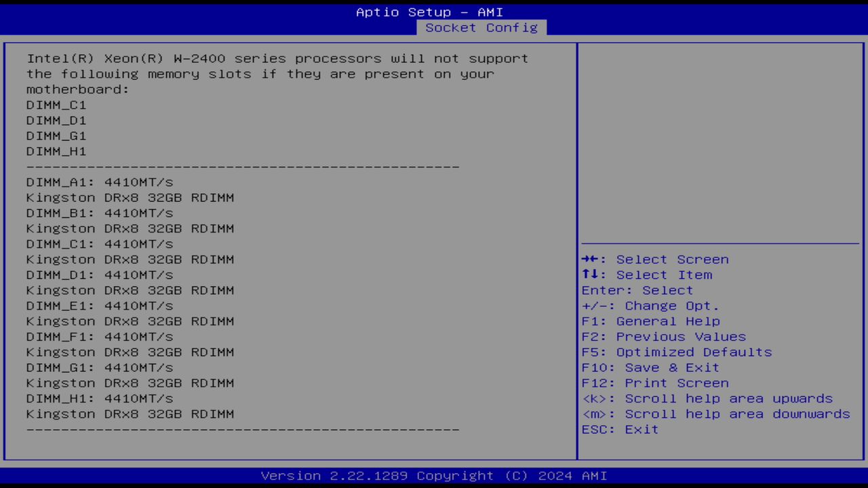Click the Kingston RDIMM line under DIMM_F1

pyautogui.click(x=130, y=352)
